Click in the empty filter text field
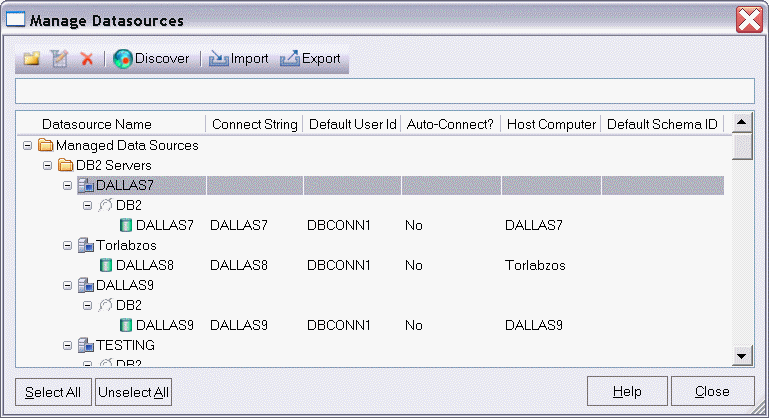The image size is (769, 418). point(384,91)
